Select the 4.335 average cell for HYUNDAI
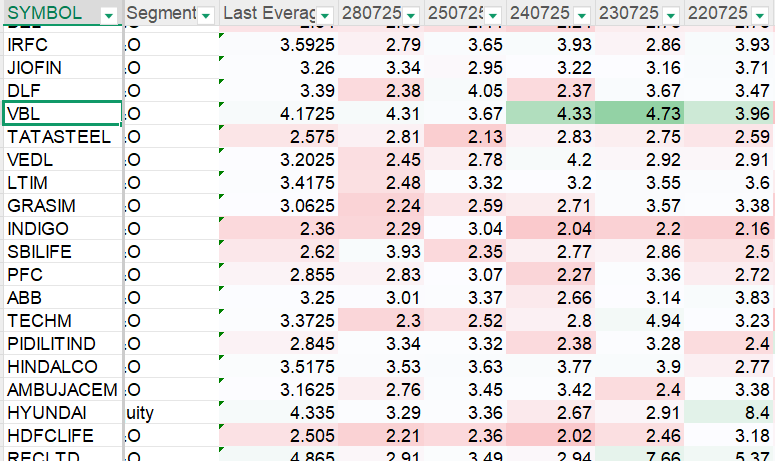This screenshot has width=775, height=461. [279, 412]
